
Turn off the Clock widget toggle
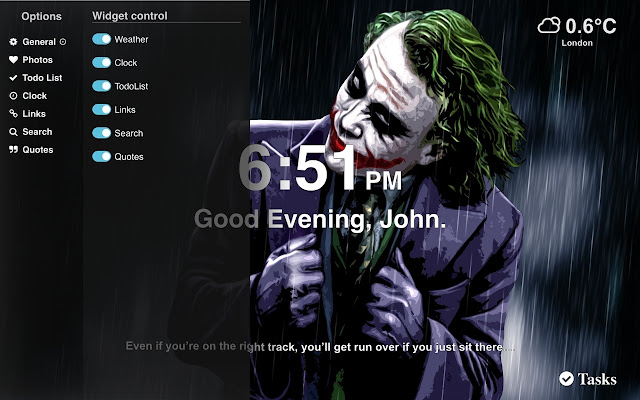click(x=101, y=62)
